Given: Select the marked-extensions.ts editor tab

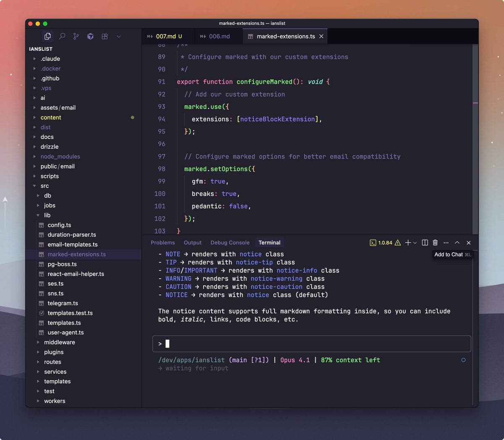Looking at the screenshot, I should 286,37.
